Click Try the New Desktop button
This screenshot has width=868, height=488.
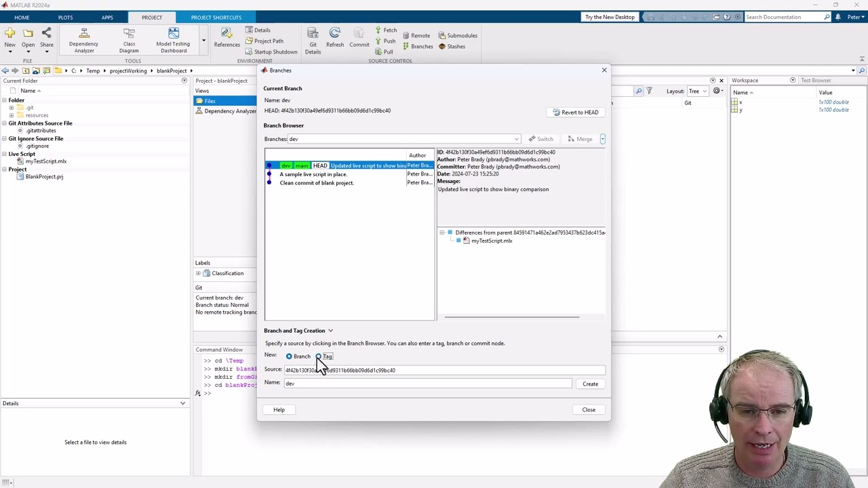pos(610,17)
